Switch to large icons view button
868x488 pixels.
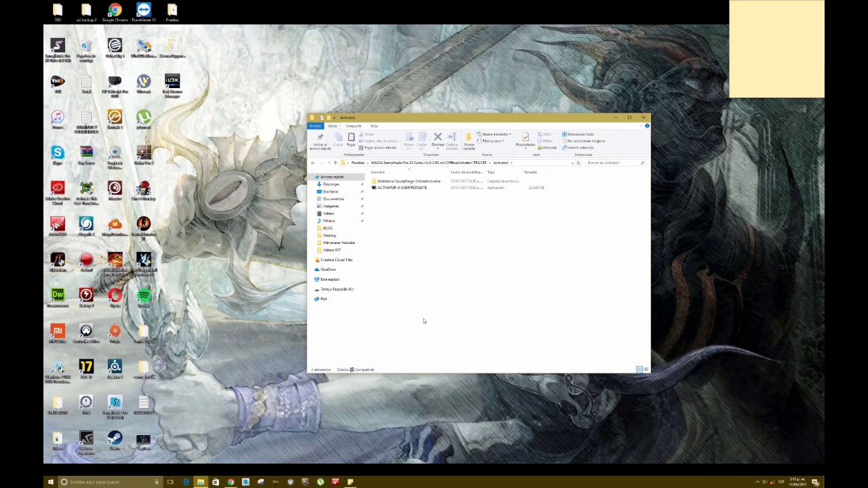tap(646, 369)
